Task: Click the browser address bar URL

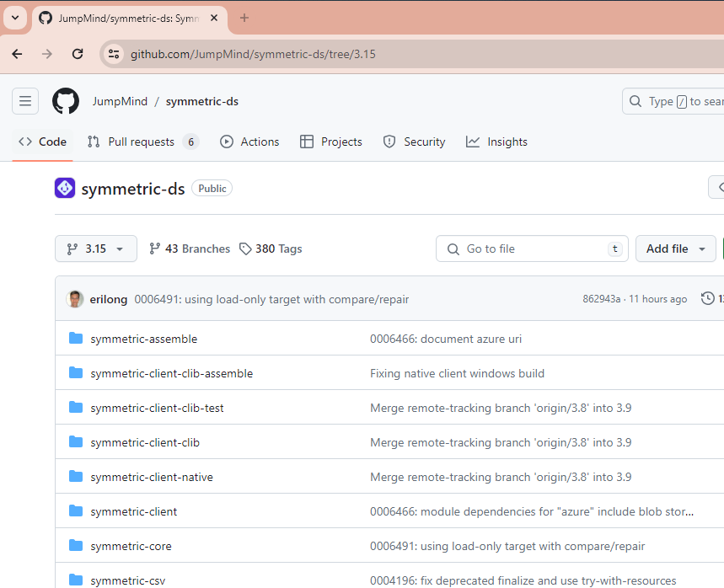Action: point(253,54)
